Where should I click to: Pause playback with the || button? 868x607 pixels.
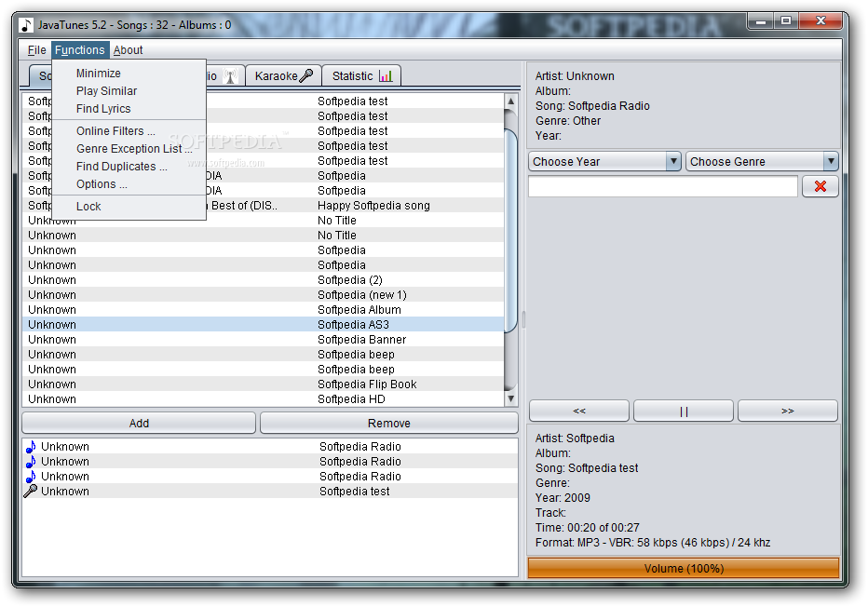pyautogui.click(x=684, y=411)
